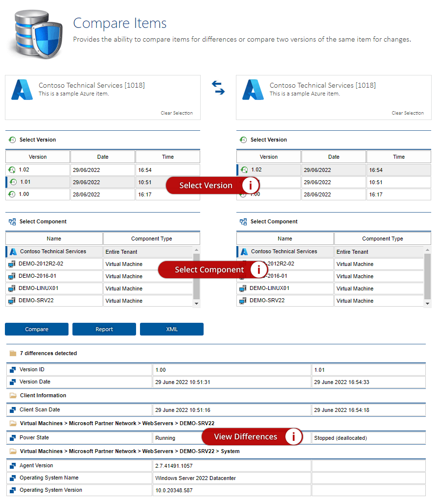Click the left Azure logo icon
Image resolution: width=440 pixels, height=504 pixels.
tap(22, 90)
